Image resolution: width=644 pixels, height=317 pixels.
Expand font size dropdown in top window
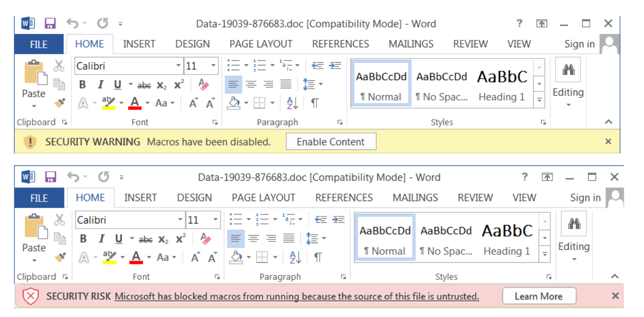(214, 66)
